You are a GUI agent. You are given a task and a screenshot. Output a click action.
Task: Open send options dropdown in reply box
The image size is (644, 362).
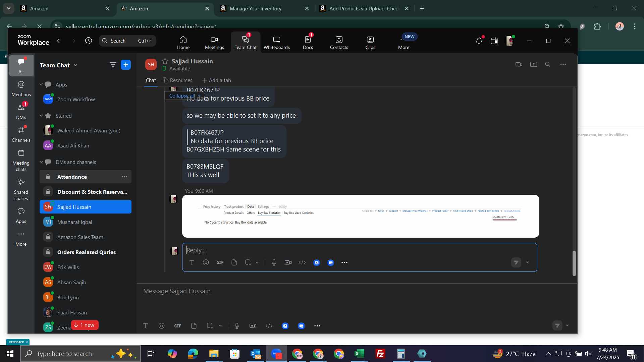point(528,263)
